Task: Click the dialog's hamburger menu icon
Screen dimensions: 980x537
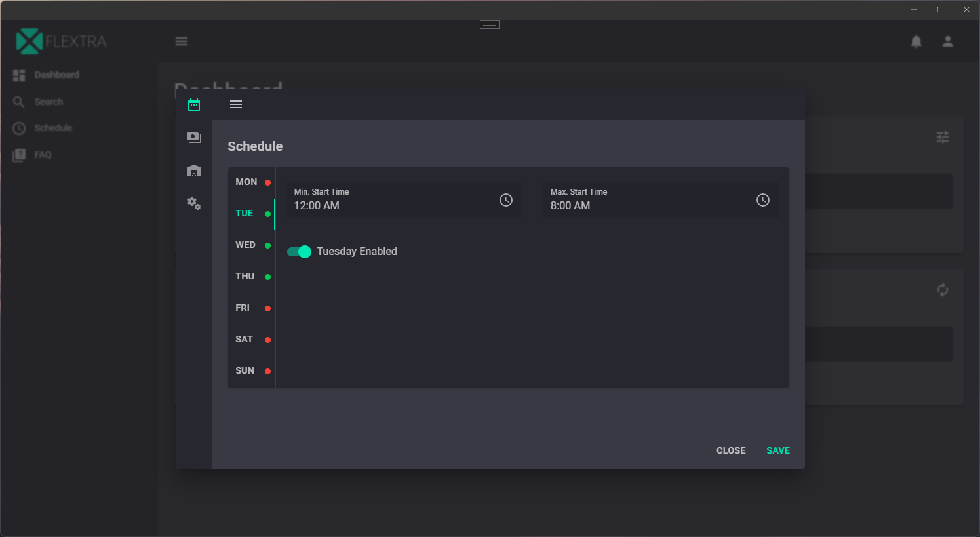Action: (x=236, y=104)
